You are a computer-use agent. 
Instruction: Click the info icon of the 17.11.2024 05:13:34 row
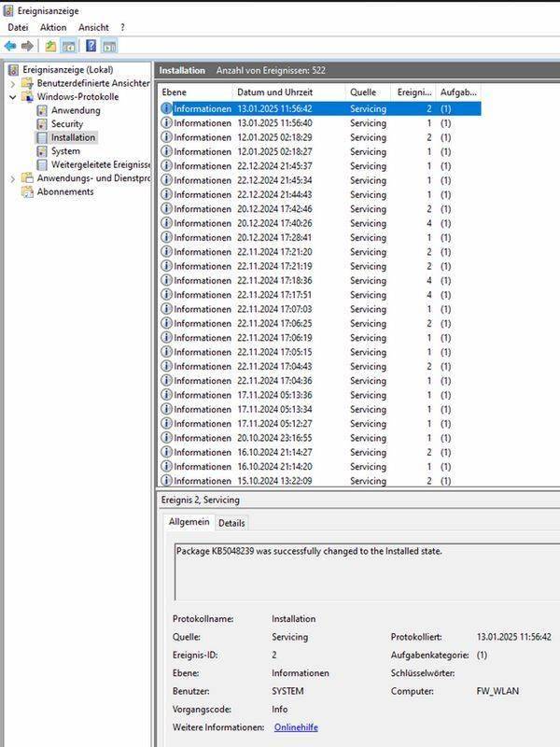point(166,409)
